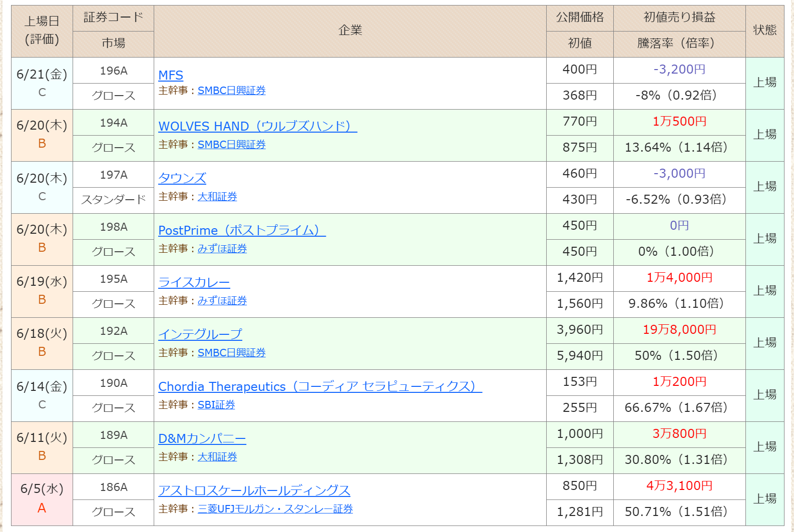Select the インテグループ link
Image resolution: width=794 pixels, height=532 pixels.
pyautogui.click(x=200, y=334)
